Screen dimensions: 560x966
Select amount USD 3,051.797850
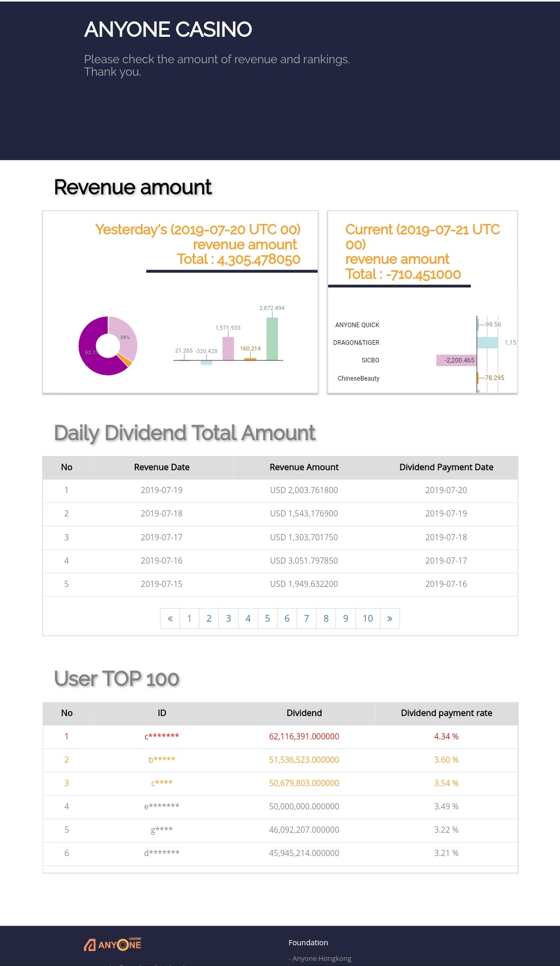304,561
